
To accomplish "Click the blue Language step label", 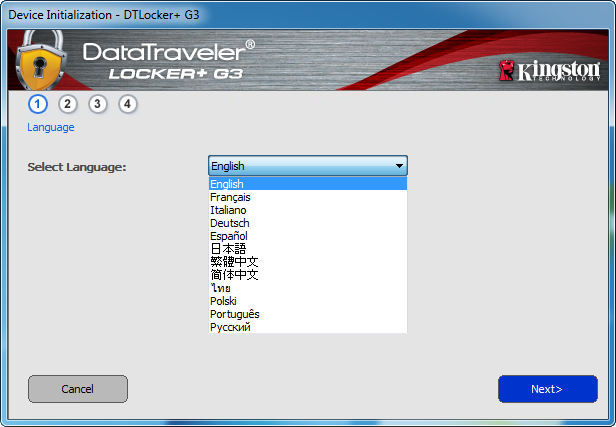I will 51,127.
